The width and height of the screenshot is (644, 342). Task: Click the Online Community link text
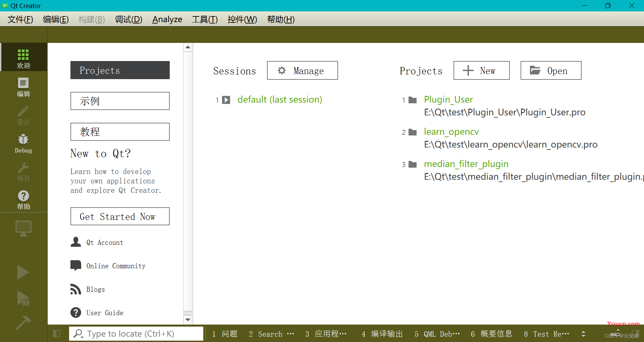click(116, 266)
